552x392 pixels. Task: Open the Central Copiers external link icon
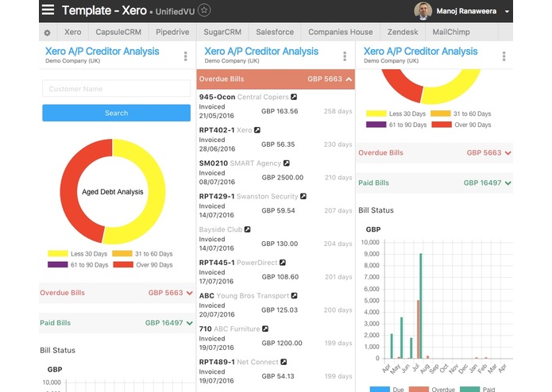pos(294,97)
